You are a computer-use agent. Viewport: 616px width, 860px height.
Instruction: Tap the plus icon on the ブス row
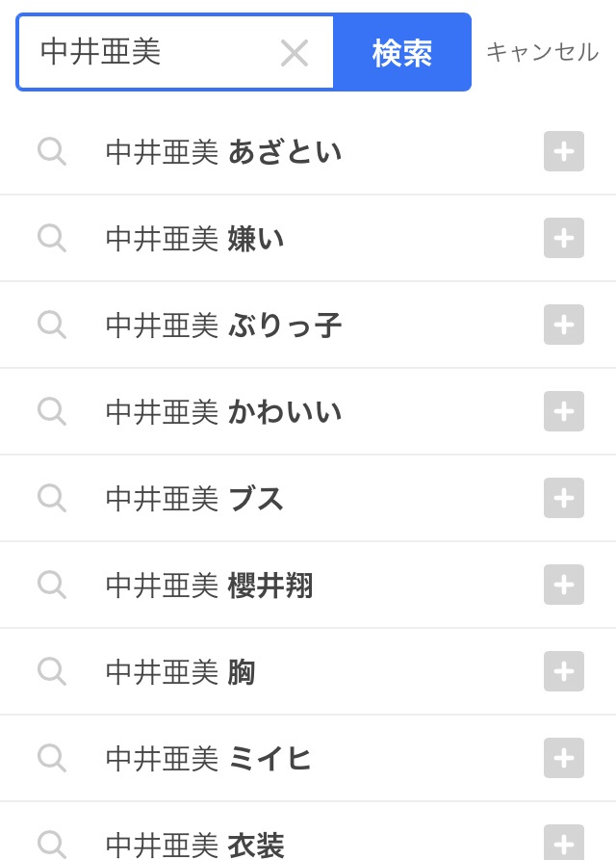(564, 498)
